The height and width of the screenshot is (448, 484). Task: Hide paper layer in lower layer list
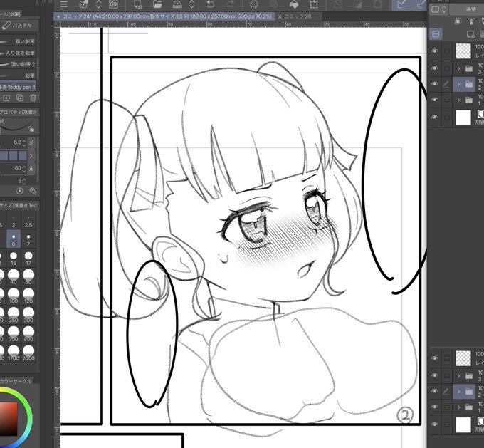[x=435, y=424]
